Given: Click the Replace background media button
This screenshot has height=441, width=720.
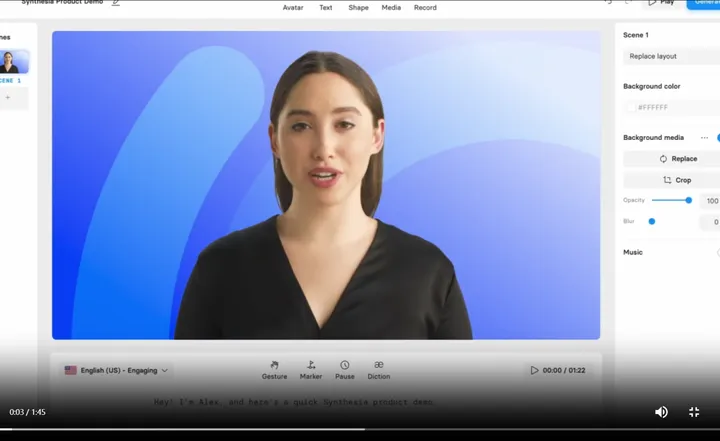Looking at the screenshot, I should click(671, 159).
